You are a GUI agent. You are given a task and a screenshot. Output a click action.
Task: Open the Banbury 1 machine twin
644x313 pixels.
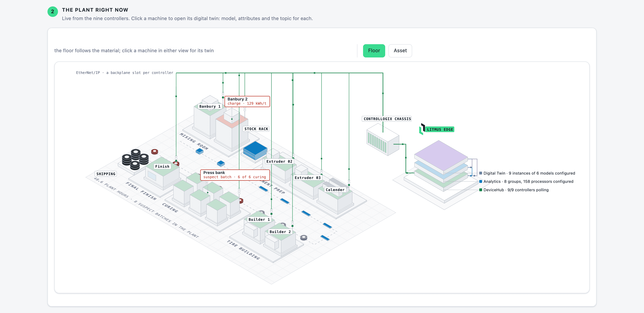210,106
